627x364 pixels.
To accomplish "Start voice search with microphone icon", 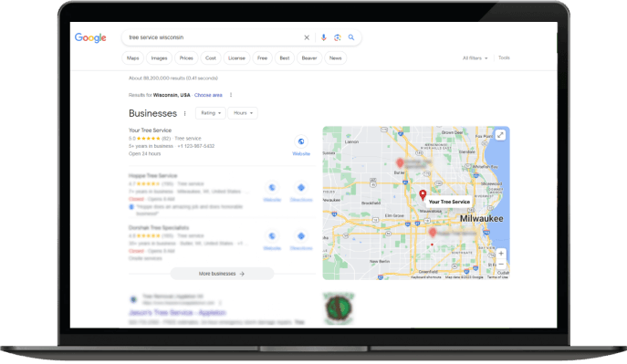I will tap(323, 37).
